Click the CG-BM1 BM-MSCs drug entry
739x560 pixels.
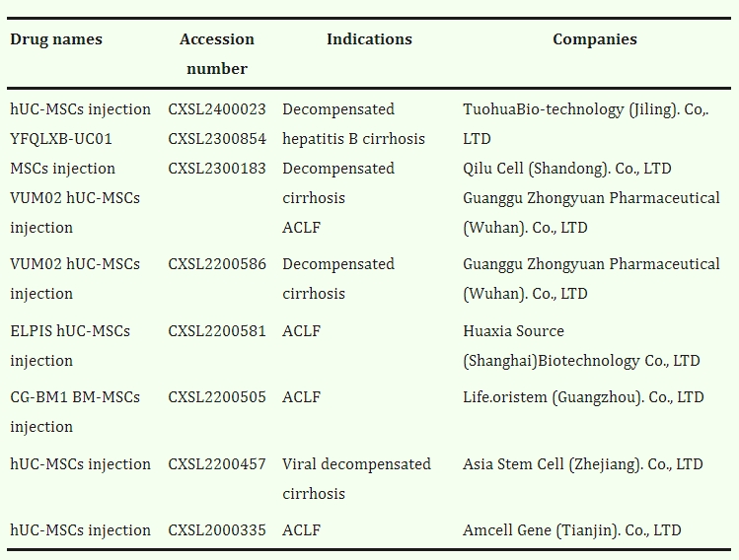[74, 411]
